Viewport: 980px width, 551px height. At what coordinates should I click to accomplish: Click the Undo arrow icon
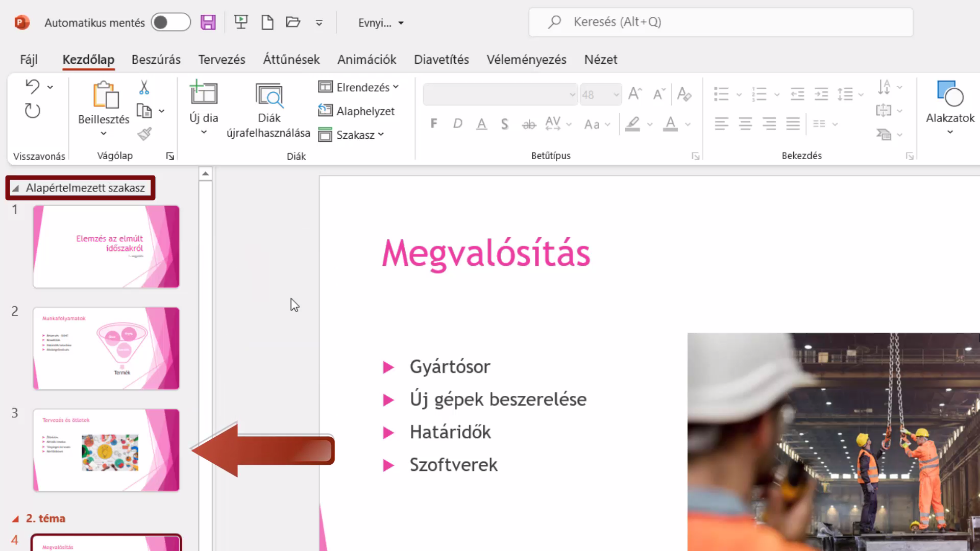click(33, 87)
